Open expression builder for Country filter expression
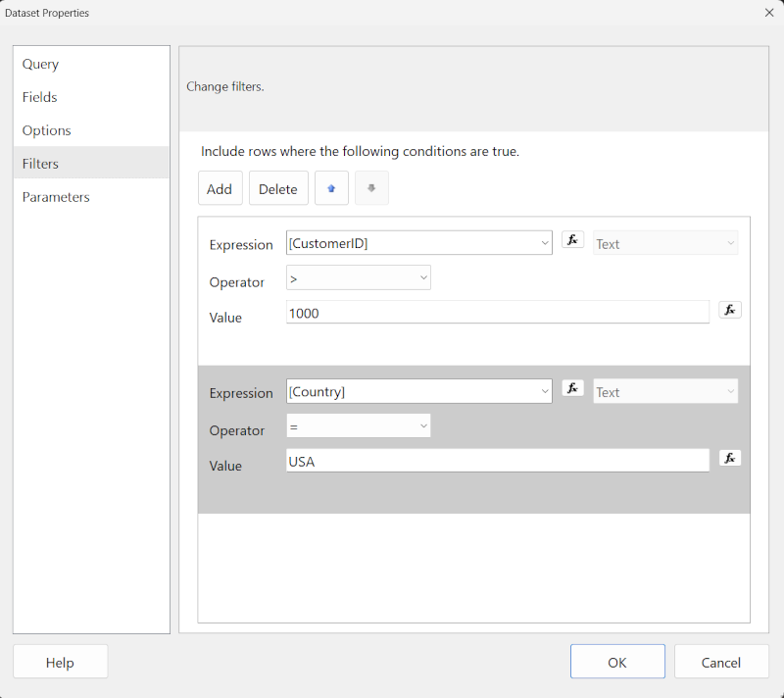 click(572, 387)
